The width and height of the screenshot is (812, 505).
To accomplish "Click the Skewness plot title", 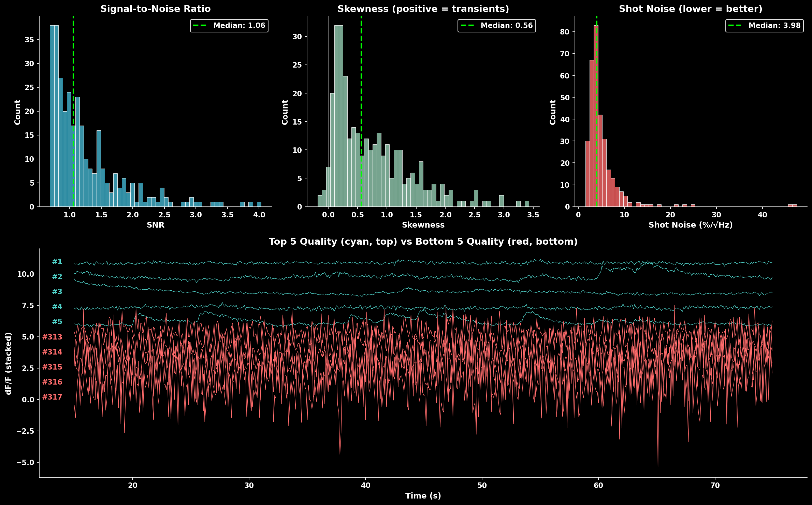I will click(423, 9).
